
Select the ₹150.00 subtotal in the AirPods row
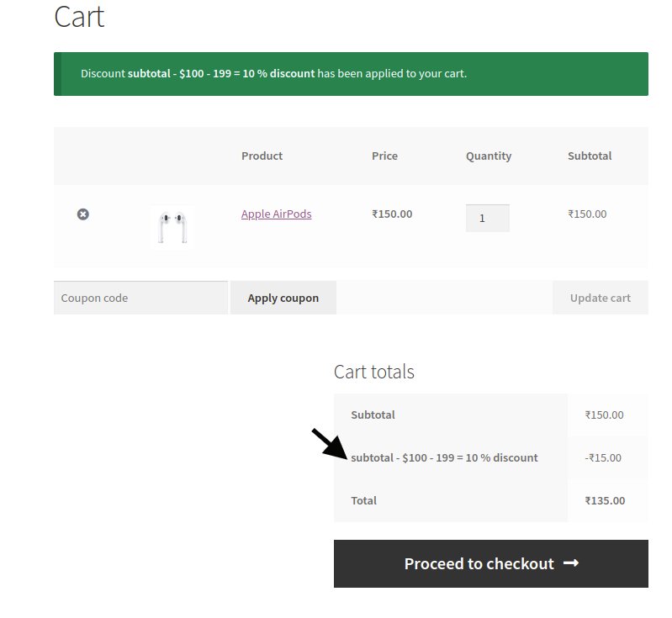pos(587,214)
